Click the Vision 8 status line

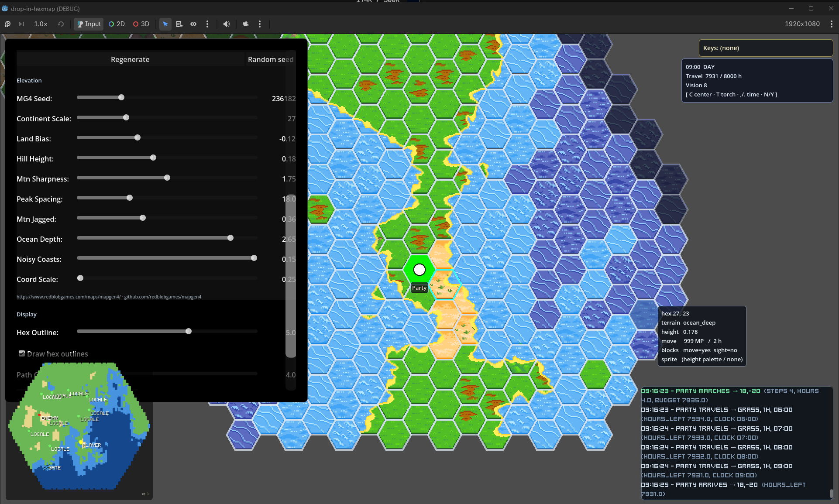[x=696, y=85]
